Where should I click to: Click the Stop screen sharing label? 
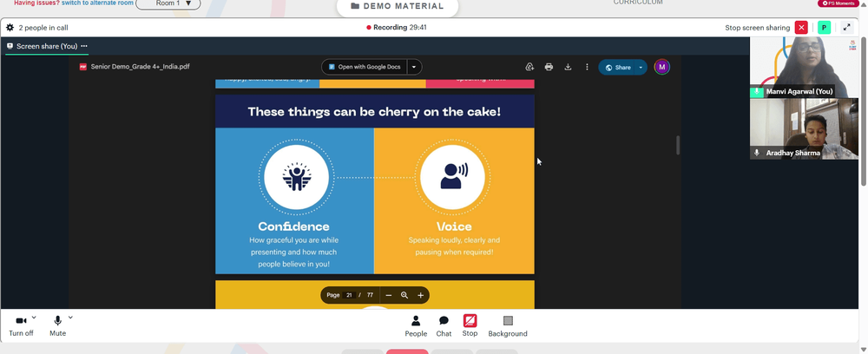[757, 28]
